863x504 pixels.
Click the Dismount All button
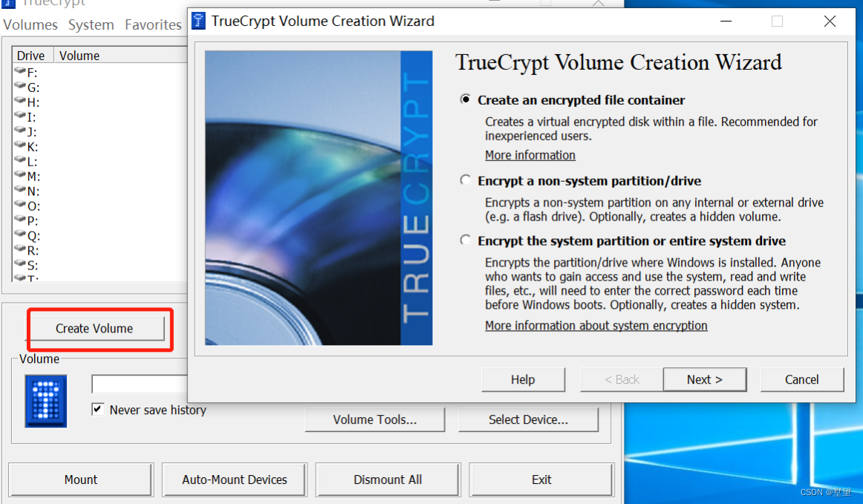point(388,480)
